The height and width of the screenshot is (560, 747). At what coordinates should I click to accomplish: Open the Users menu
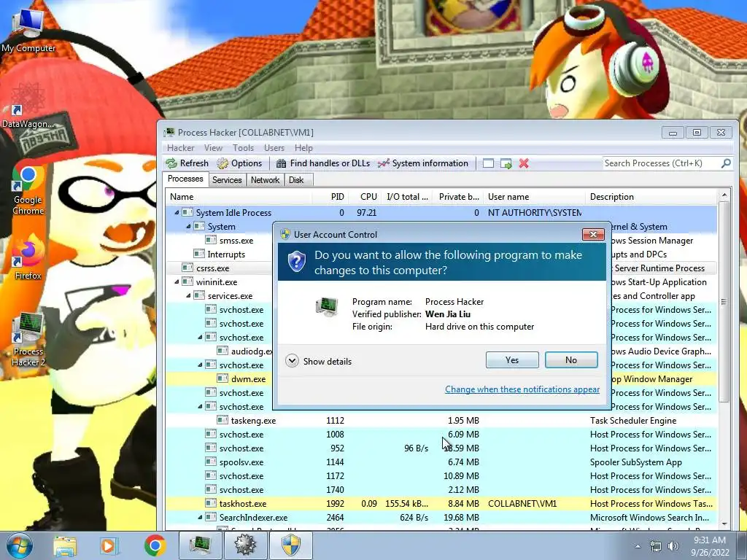tap(274, 147)
